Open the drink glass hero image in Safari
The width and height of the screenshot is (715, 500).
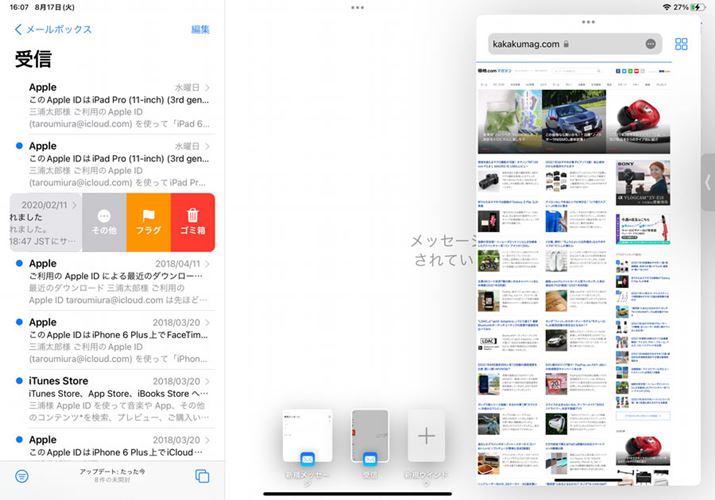click(x=510, y=121)
